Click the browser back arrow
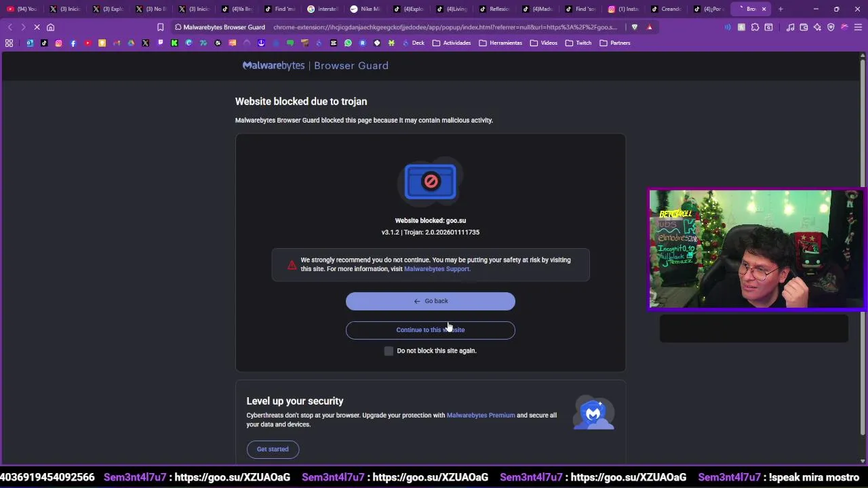Screen dimensions: 868x488 (9, 27)
